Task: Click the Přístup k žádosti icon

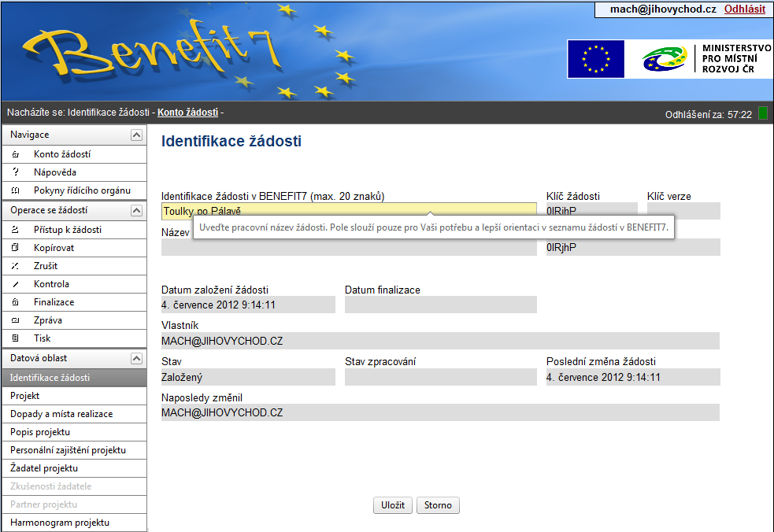Action: 15,230
